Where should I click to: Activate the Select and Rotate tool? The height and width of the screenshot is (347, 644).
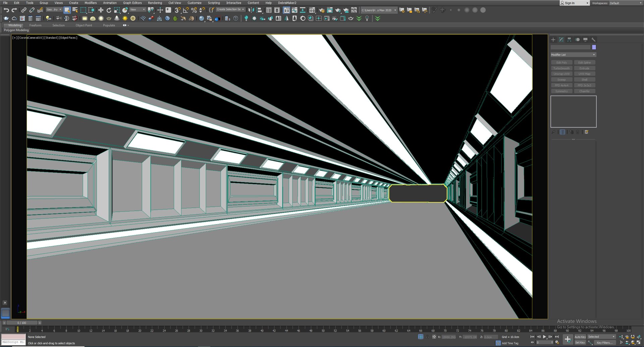pyautogui.click(x=109, y=10)
